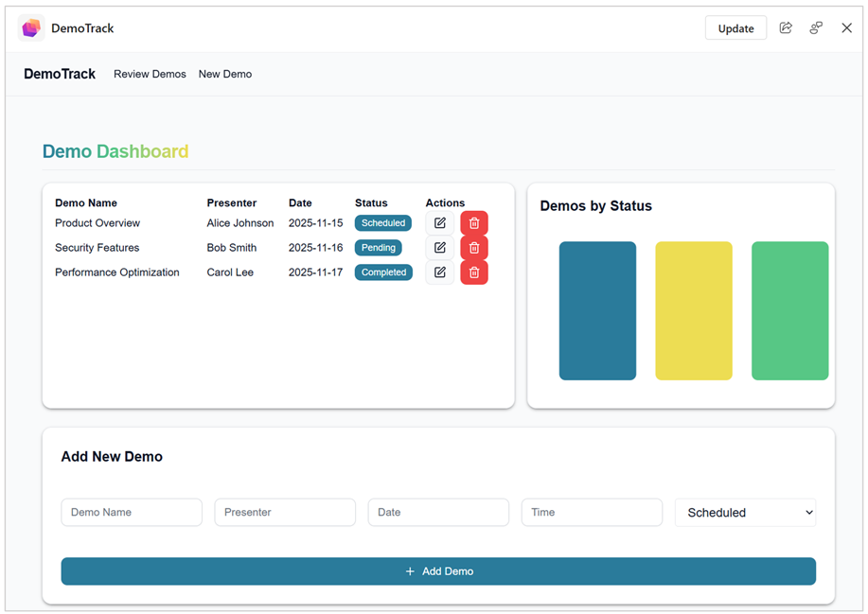Click the edit icon for Security Features
Image resolution: width=868 pixels, height=614 pixels.
coord(438,247)
